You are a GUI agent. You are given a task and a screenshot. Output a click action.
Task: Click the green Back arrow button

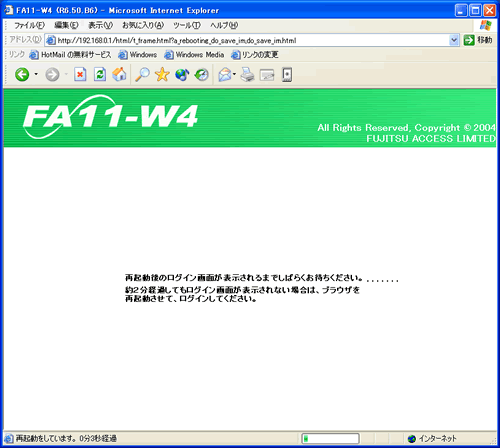(x=22, y=74)
